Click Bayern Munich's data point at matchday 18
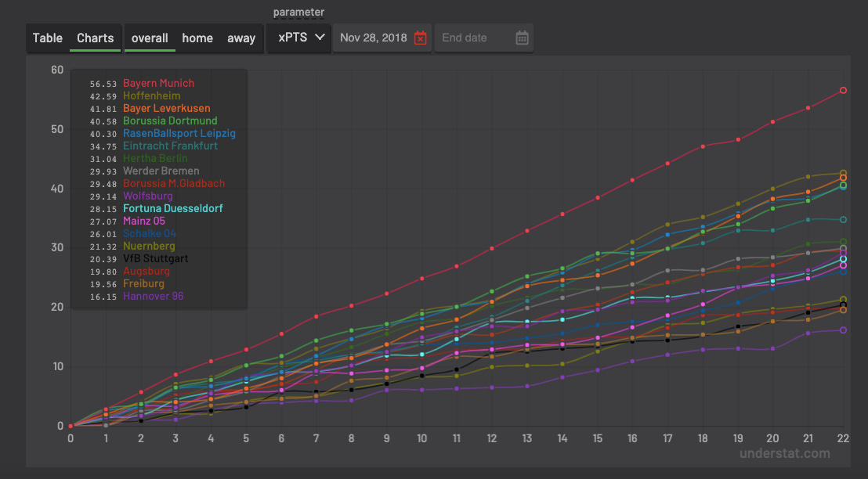868x479 pixels. [x=703, y=146]
